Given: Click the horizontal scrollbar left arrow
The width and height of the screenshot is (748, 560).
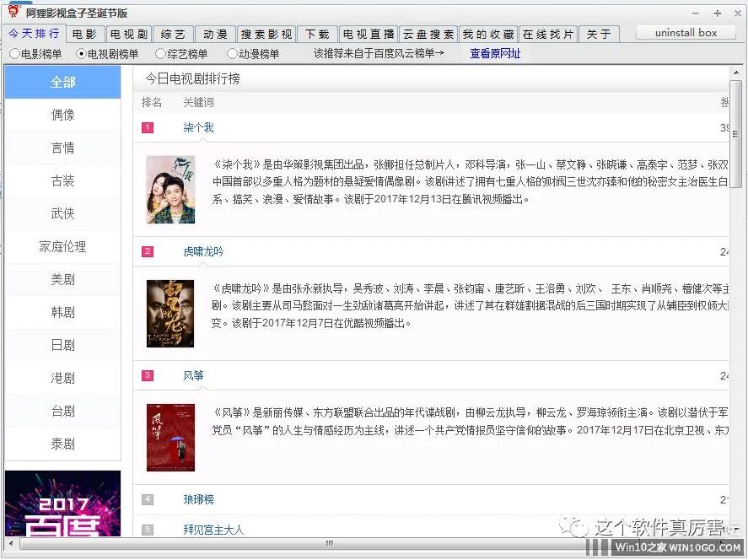Looking at the screenshot, I should pyautogui.click(x=11, y=543).
